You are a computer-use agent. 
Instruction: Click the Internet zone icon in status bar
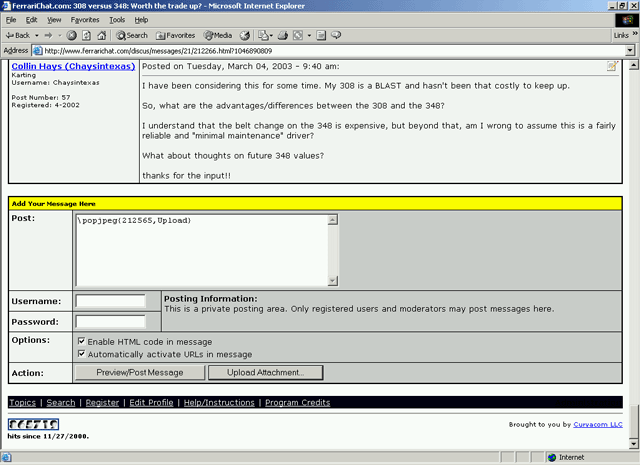tap(552, 457)
